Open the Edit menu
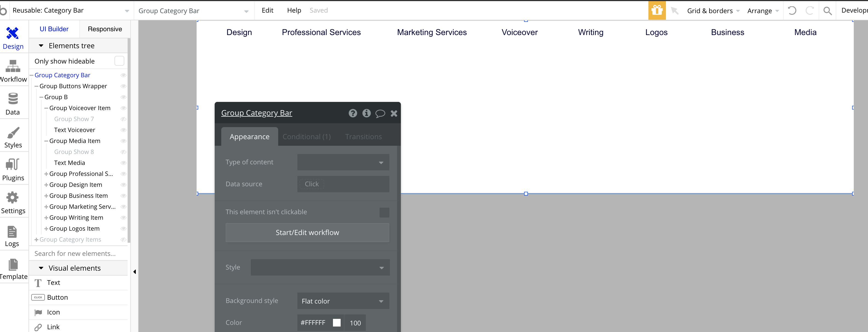This screenshot has height=332, width=868. (x=267, y=10)
